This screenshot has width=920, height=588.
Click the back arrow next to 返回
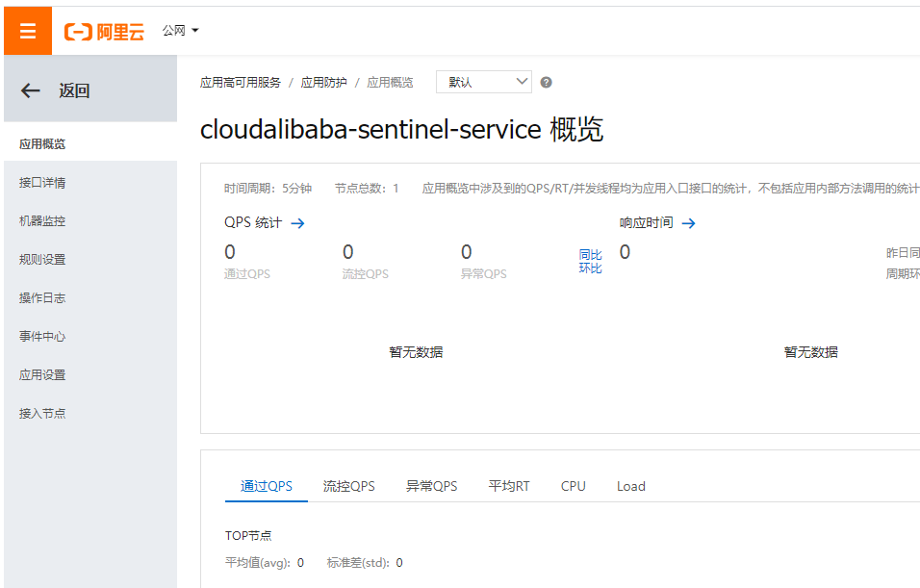coord(31,90)
